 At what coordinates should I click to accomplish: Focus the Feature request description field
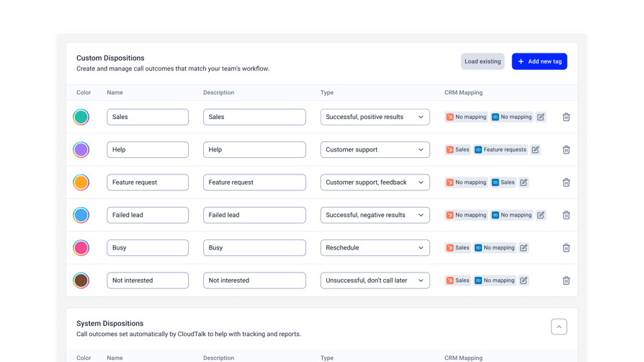click(254, 182)
